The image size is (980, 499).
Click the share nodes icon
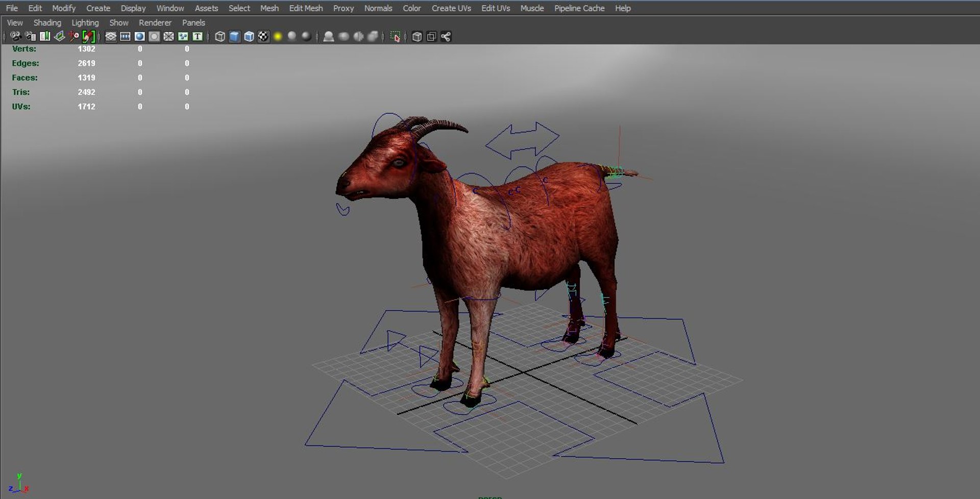446,36
